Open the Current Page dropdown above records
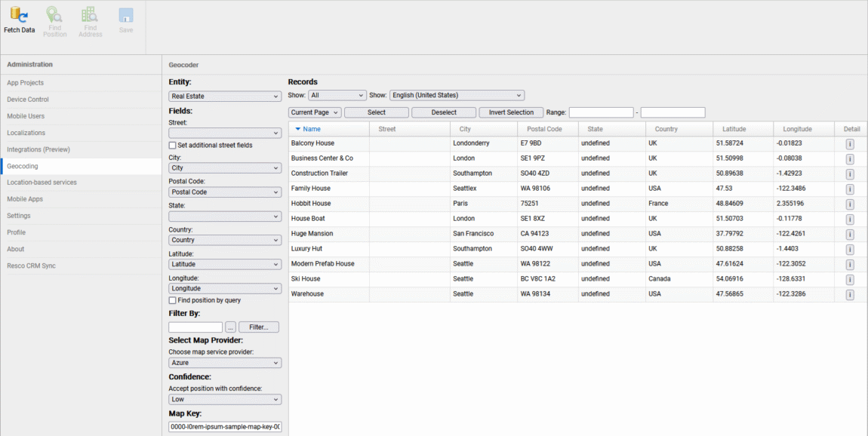The height and width of the screenshot is (436, 868). [312, 112]
